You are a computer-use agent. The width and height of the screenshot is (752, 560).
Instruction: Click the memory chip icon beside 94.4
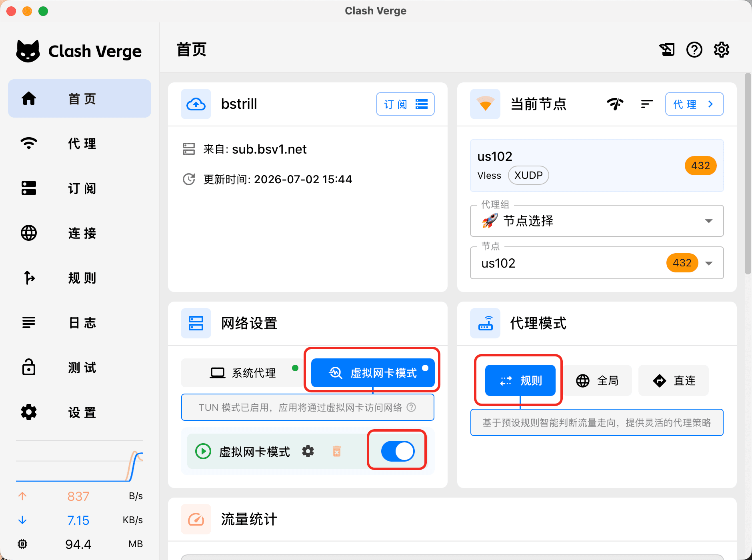point(22,544)
